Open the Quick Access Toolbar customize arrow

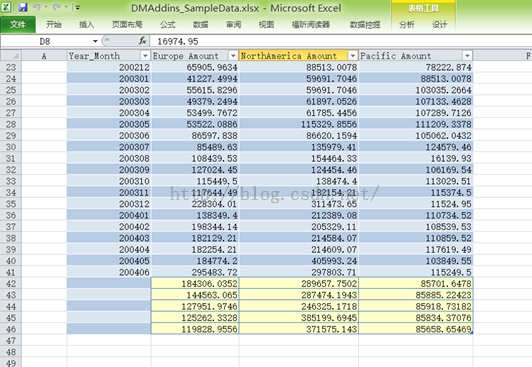[x=77, y=7]
